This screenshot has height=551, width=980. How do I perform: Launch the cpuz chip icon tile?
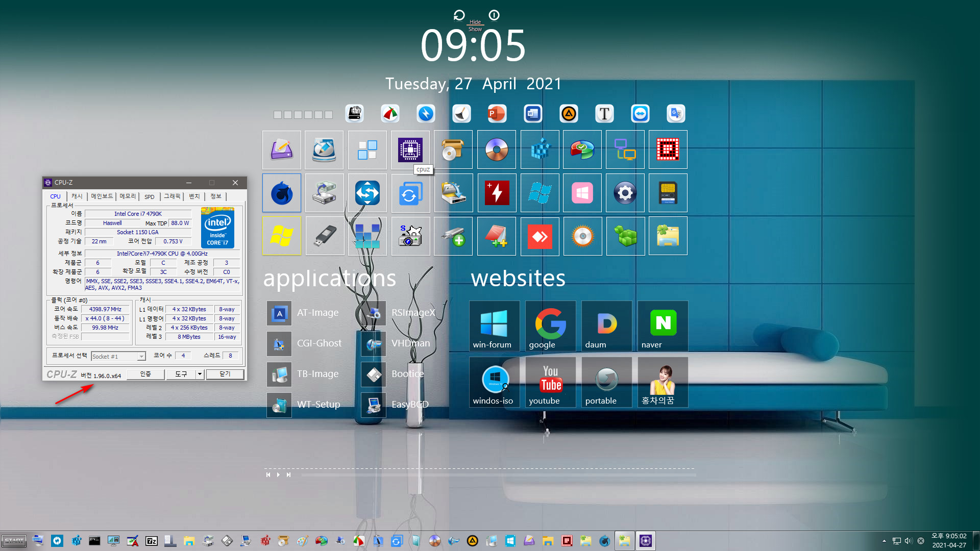coord(410,150)
